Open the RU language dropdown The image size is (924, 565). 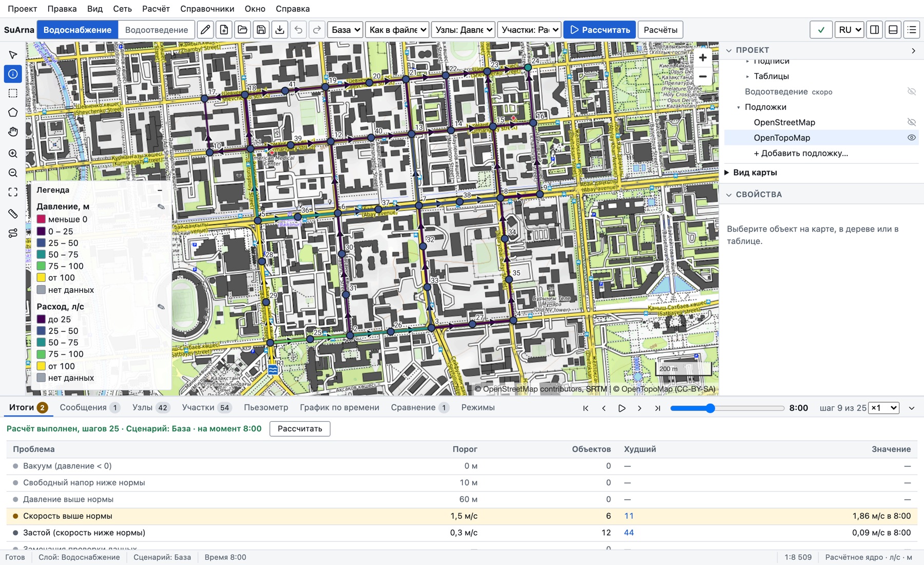[x=849, y=30]
